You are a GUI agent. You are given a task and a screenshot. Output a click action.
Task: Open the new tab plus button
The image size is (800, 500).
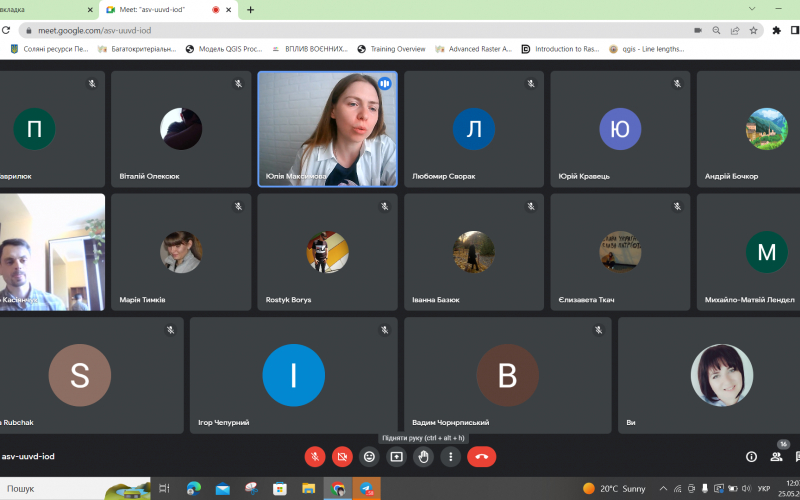pos(250,10)
